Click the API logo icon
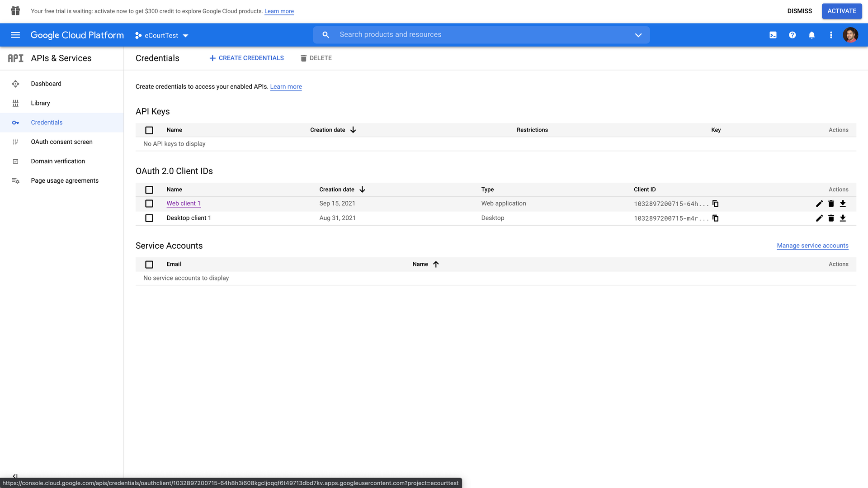Viewport: 868px width, 488px height. click(16, 58)
